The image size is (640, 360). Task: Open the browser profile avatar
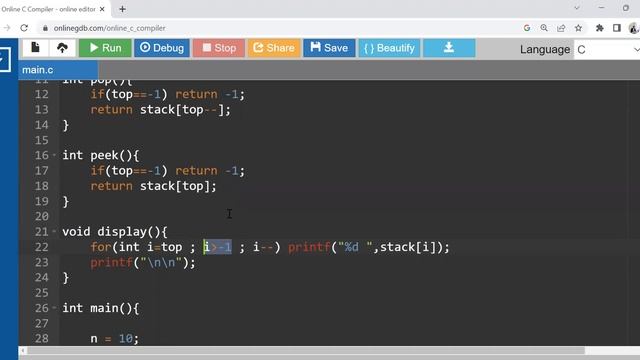pos(634,28)
